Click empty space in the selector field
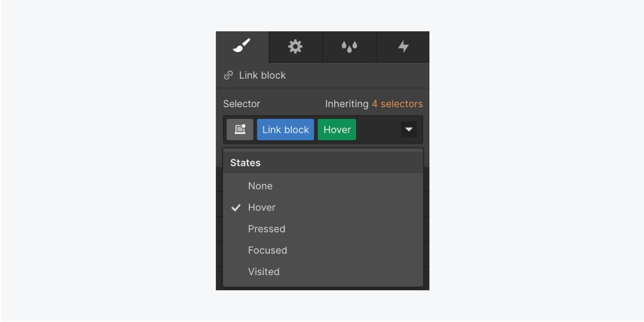The width and height of the screenshot is (644, 322). [378, 129]
